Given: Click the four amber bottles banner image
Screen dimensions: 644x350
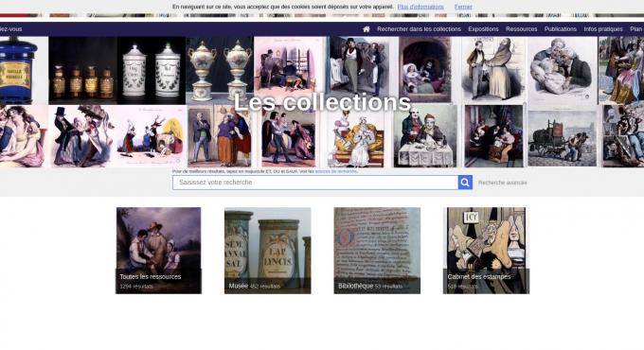Looking at the screenshot, I should [83, 70].
